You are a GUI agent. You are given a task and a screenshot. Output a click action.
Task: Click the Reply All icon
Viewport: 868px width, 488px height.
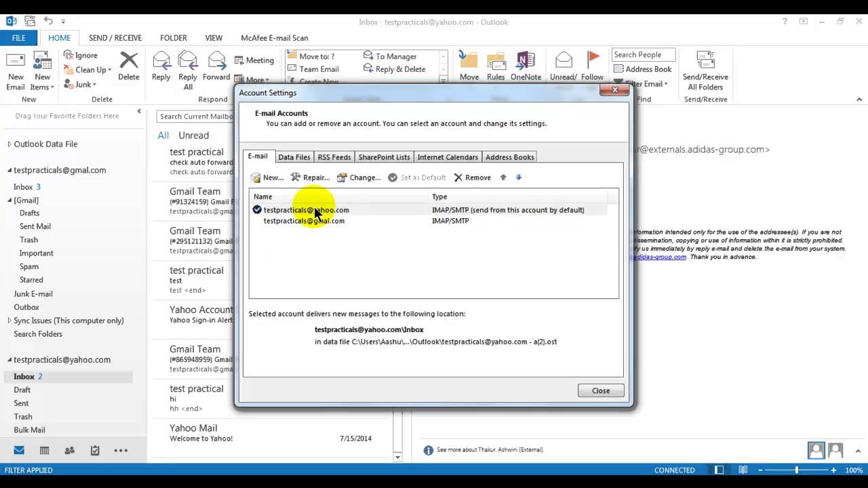188,61
